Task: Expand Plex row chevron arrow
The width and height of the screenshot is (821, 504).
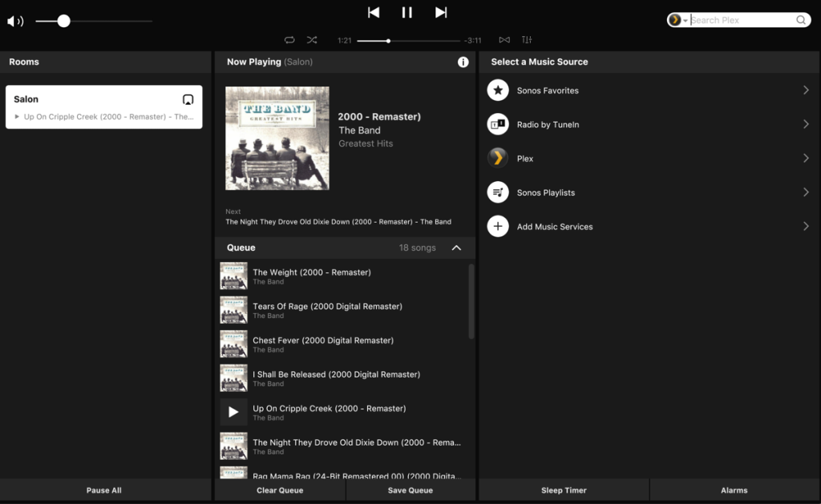Action: tap(806, 158)
